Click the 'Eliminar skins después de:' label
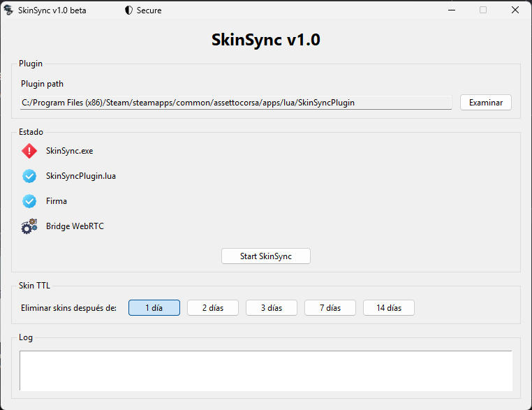 tap(68, 308)
